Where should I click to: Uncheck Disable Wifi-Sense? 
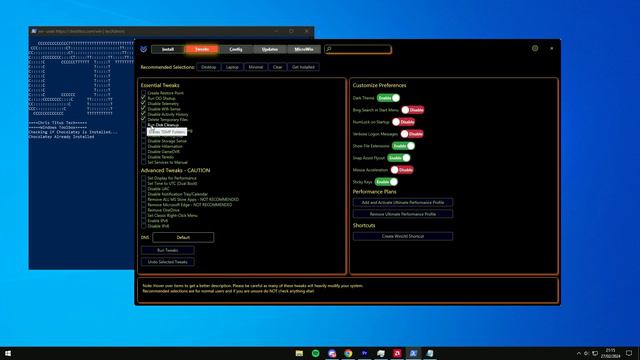[x=143, y=109]
